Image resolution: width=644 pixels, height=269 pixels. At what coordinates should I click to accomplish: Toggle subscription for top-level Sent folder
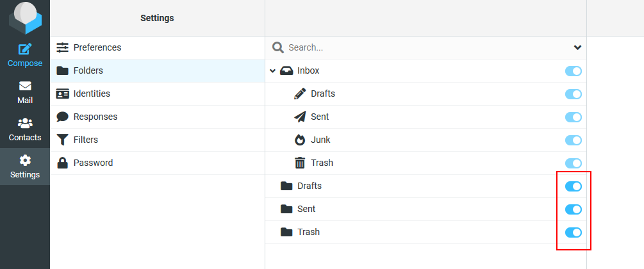tap(574, 209)
